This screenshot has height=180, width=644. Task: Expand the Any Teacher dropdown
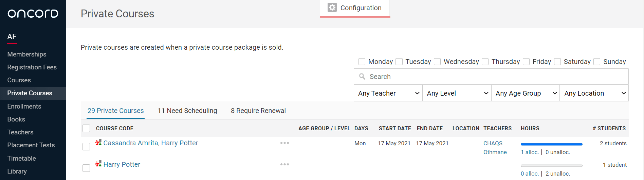point(388,93)
